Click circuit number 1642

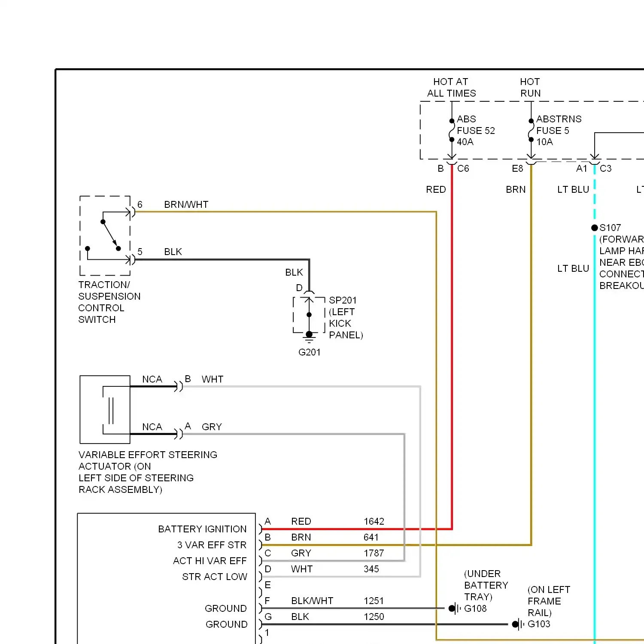(374, 522)
